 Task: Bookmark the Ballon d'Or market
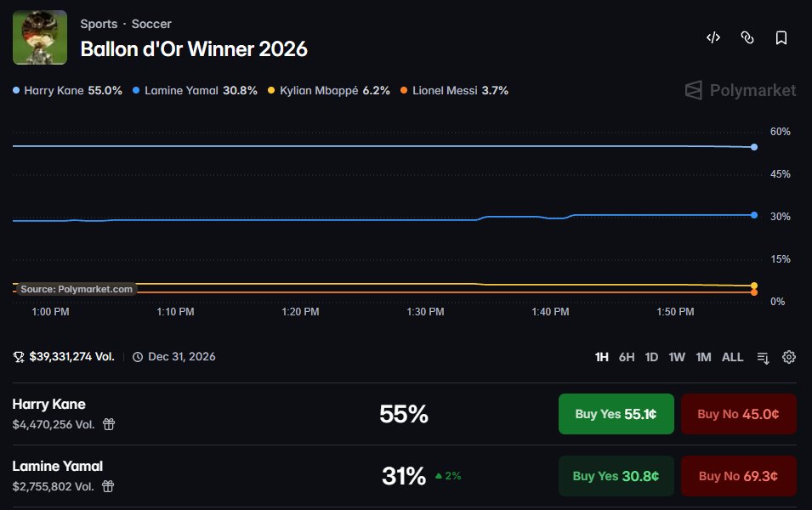click(x=781, y=37)
